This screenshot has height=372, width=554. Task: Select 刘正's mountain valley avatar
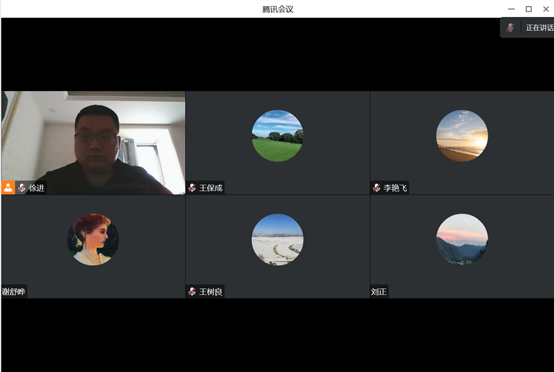pos(462,239)
